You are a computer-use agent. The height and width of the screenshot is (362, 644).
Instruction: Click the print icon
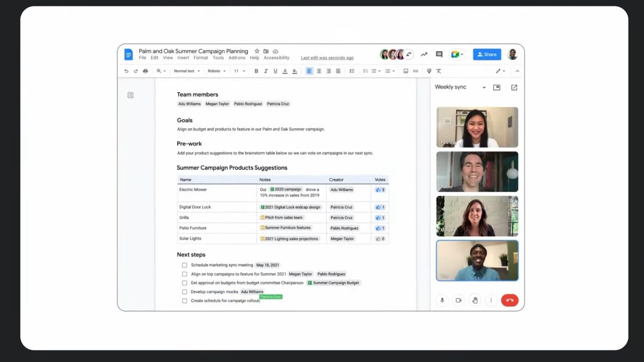pyautogui.click(x=145, y=71)
